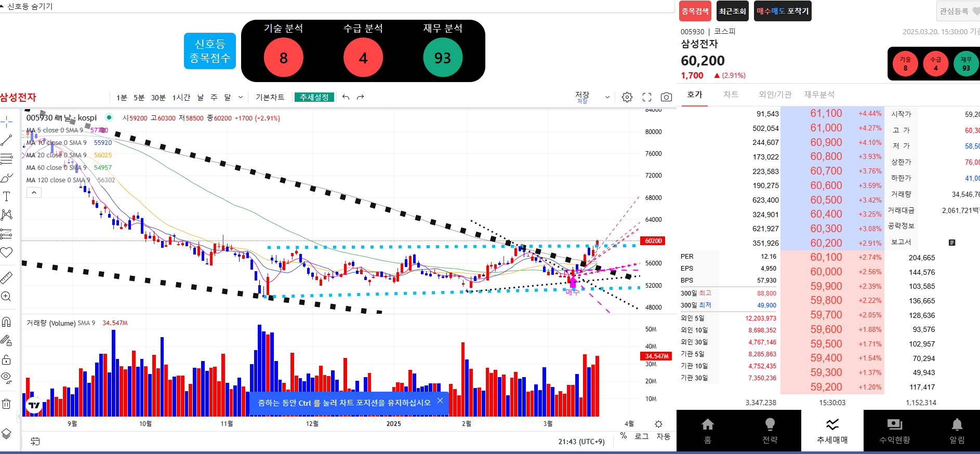Collapse the 신호등 숨기기 panel

pos(27,6)
